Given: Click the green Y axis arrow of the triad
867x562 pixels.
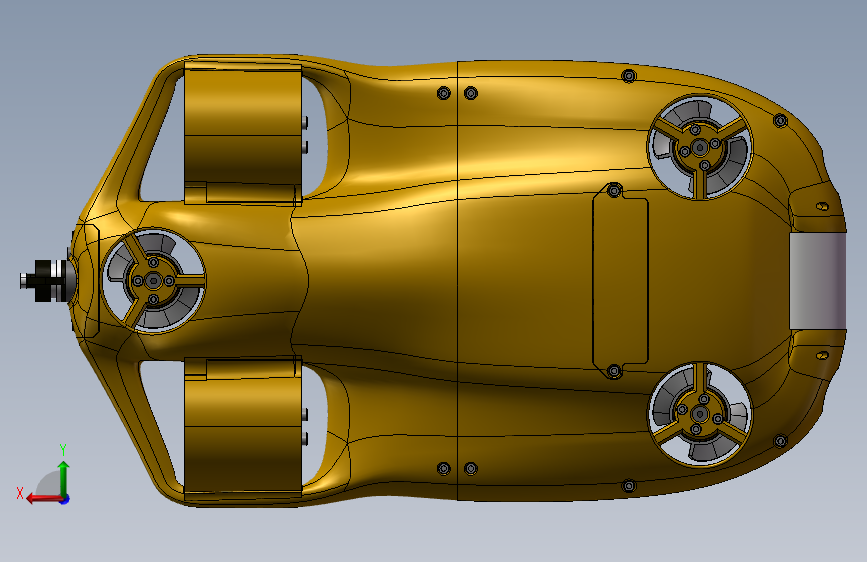Looking at the screenshot, I should (x=64, y=478).
